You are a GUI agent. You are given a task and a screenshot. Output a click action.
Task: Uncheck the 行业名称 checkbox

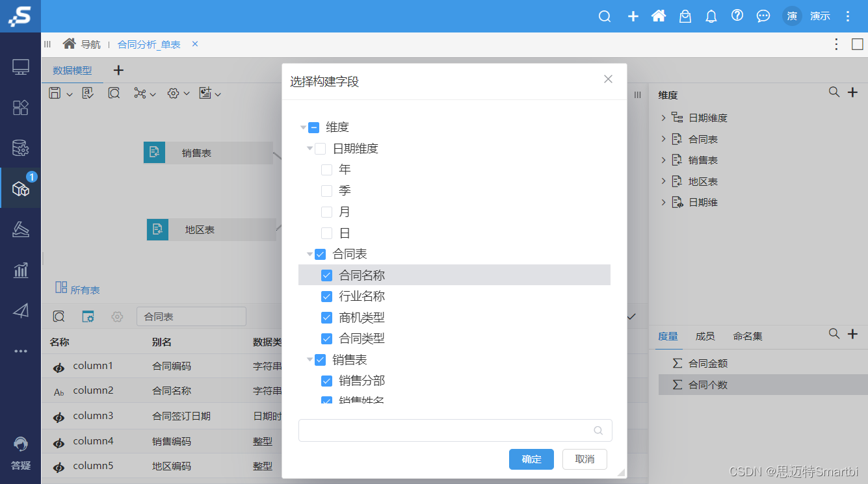326,297
